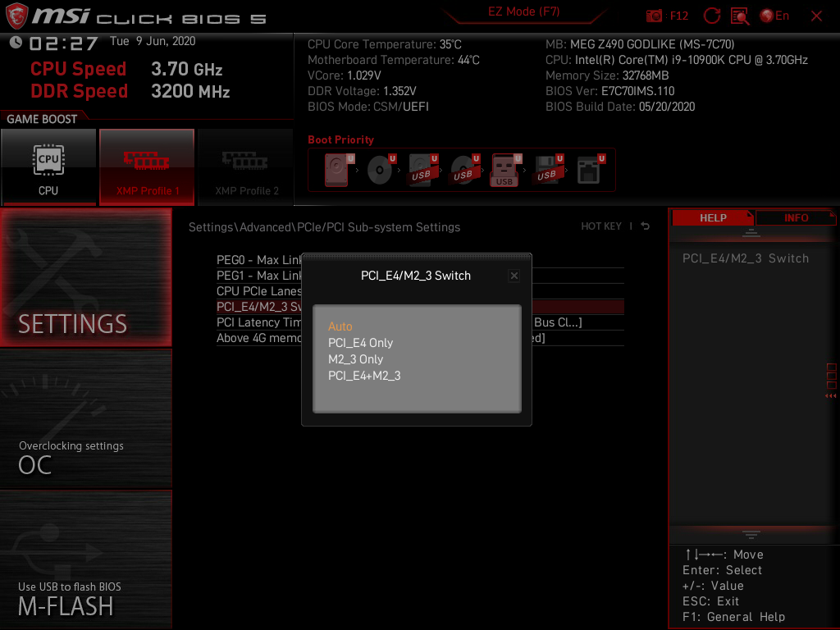Select the network boot device icon
840x630 pixels.
[x=590, y=170]
